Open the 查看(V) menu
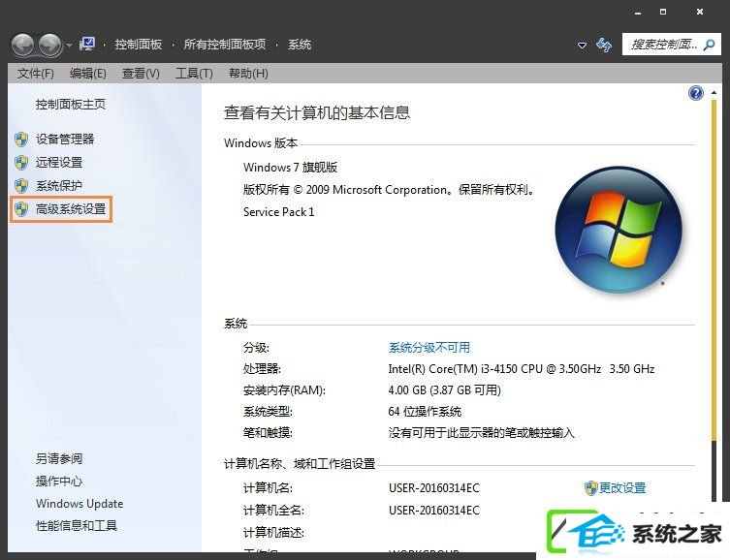 [x=141, y=74]
